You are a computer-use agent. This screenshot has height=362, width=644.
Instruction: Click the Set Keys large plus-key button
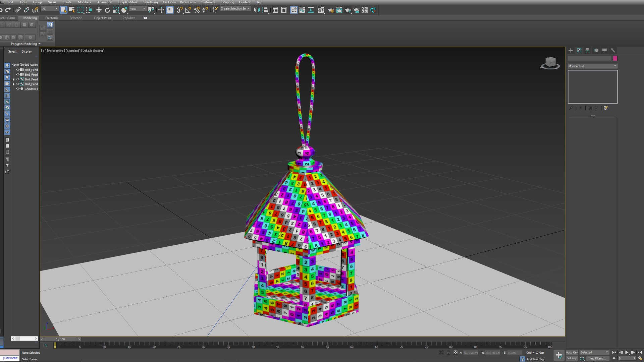point(558,355)
